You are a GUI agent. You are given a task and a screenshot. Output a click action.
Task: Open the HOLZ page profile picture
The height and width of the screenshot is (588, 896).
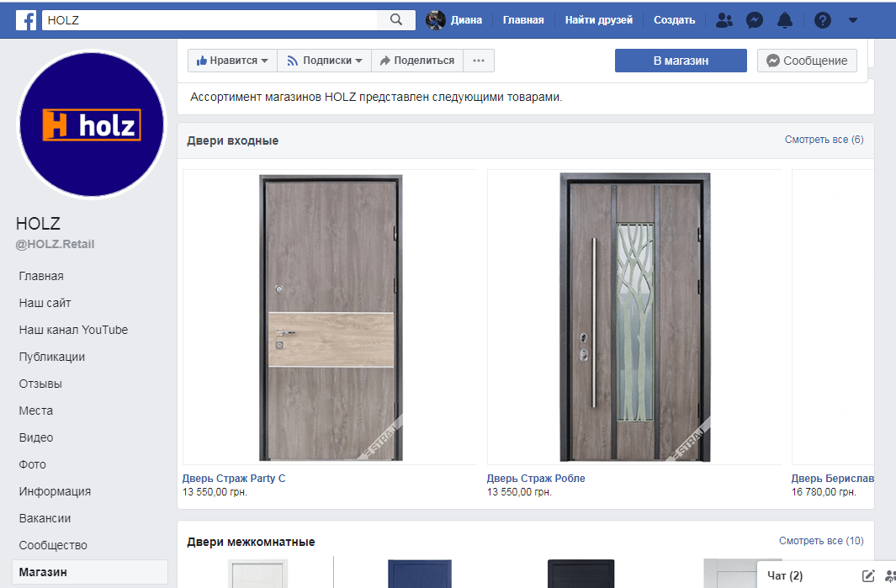coord(92,124)
